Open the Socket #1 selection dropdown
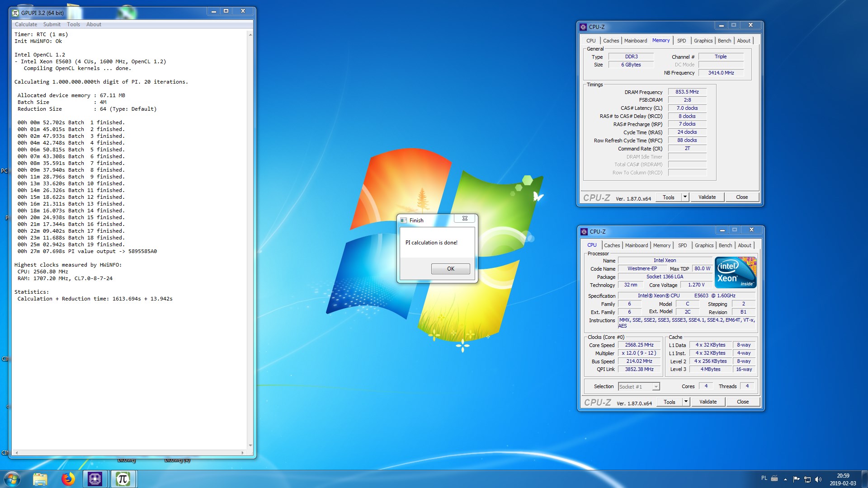868x488 pixels. tap(639, 386)
